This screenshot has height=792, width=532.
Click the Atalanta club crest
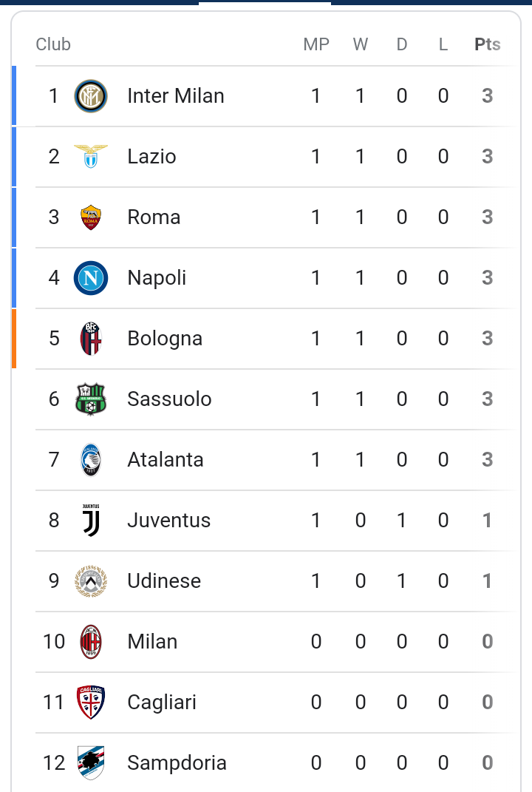coord(91,460)
